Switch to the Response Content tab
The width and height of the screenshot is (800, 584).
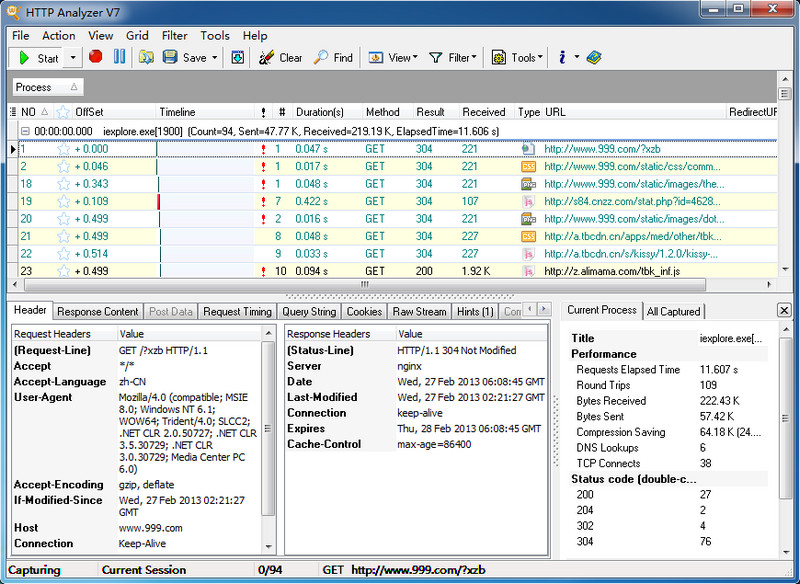point(98,312)
